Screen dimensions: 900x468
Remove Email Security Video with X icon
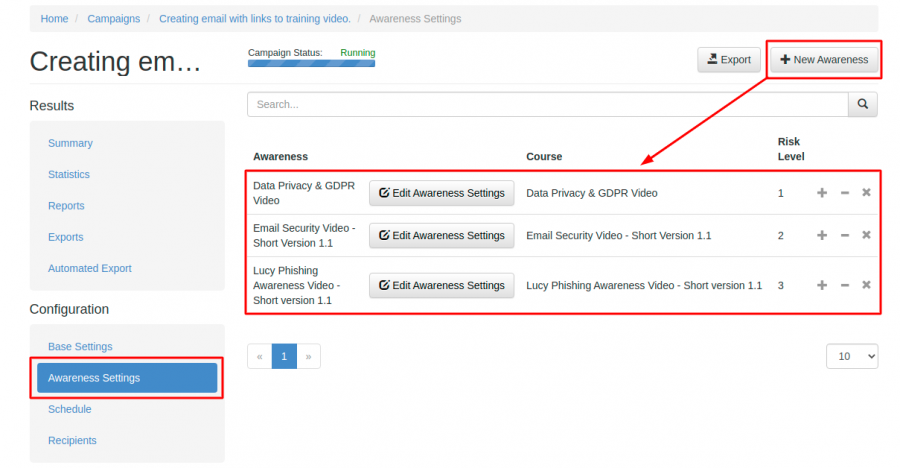pos(866,235)
